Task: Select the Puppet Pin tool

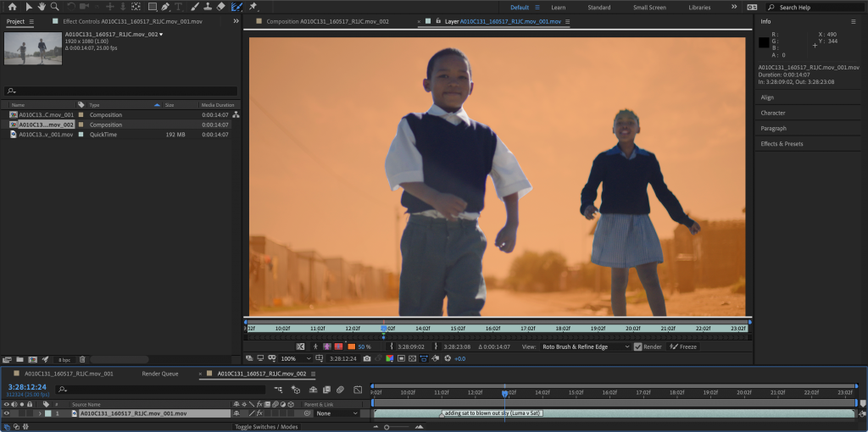Action: pyautogui.click(x=253, y=7)
